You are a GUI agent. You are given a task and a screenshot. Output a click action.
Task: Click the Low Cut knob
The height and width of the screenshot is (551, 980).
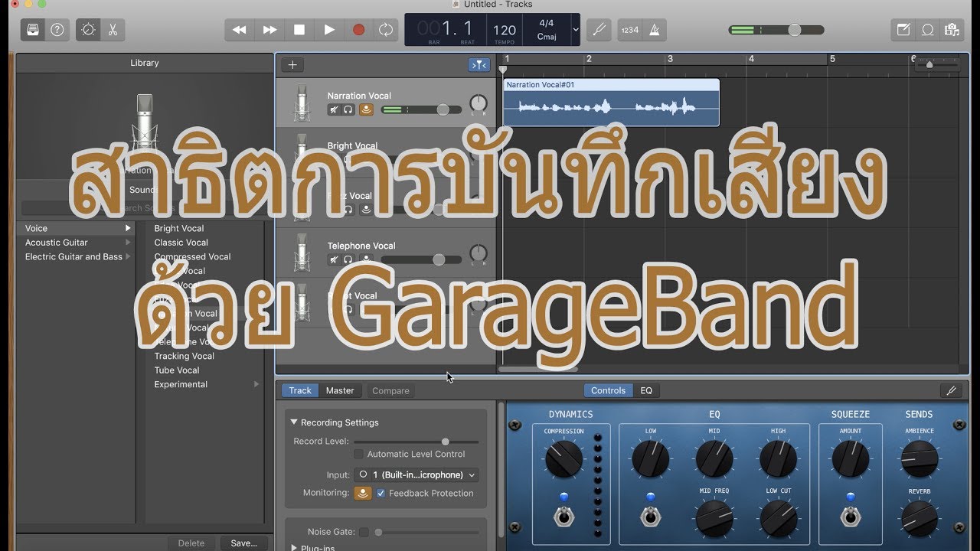[778, 518]
